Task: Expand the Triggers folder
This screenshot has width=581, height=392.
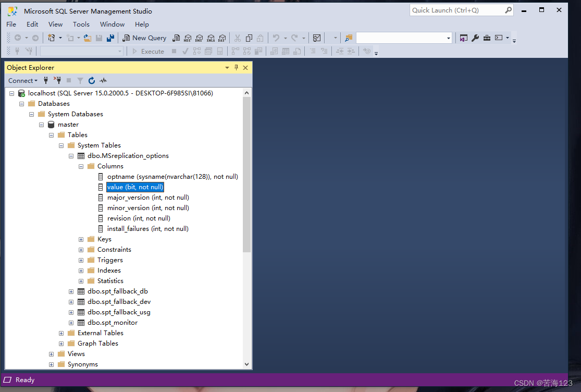Action: [81, 260]
